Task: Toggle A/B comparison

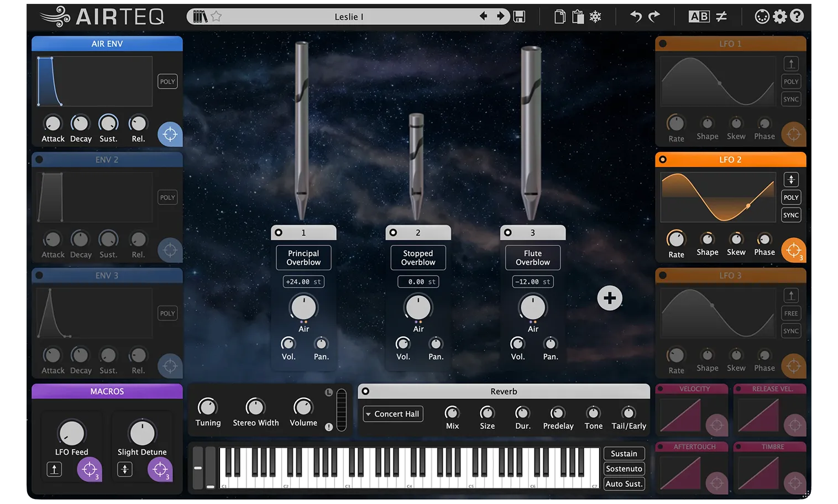Action: 699,17
